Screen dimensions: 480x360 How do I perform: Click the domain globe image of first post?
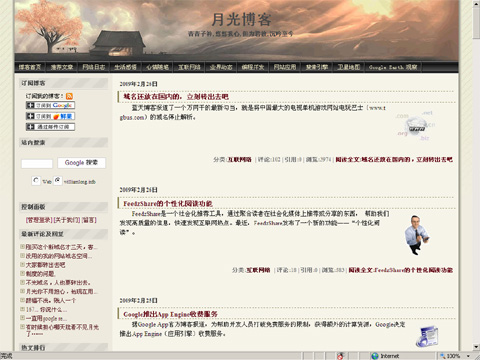(x=415, y=126)
